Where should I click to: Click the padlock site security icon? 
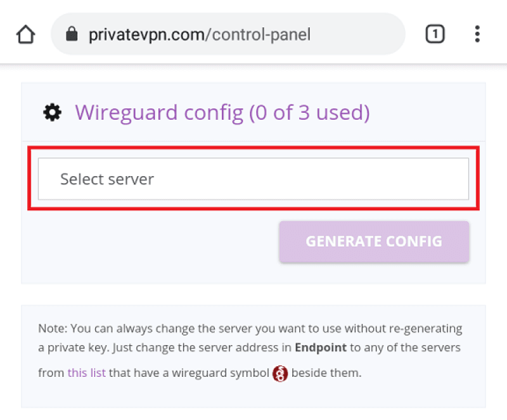click(71, 34)
